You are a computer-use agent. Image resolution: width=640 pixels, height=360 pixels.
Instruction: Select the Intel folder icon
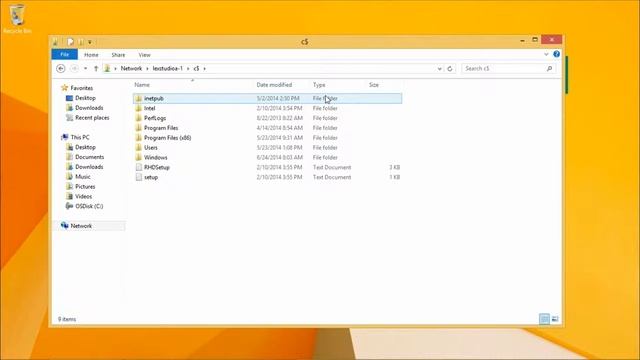point(138,108)
